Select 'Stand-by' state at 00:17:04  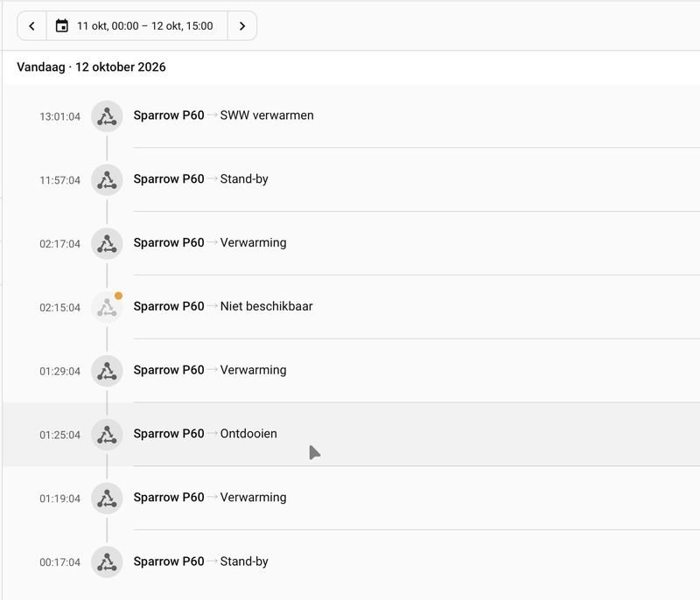click(x=244, y=562)
